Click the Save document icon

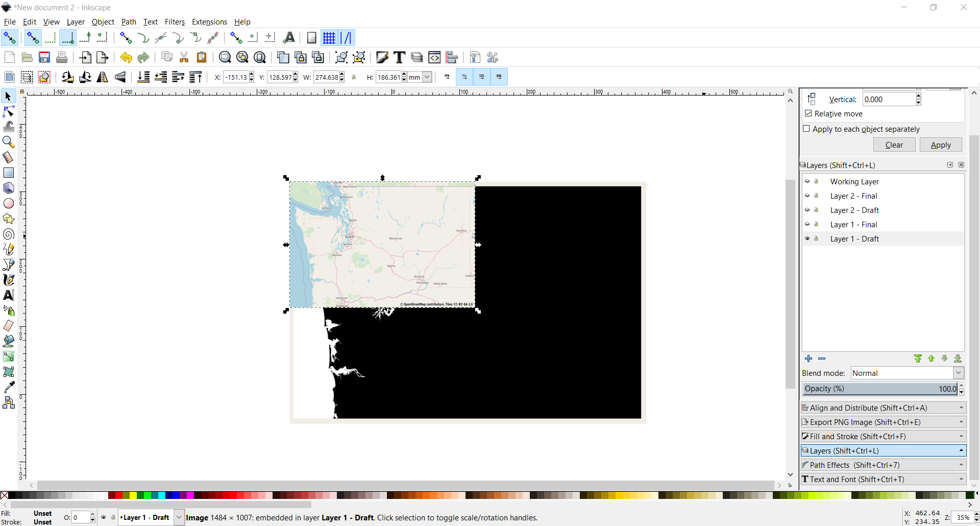[44, 57]
